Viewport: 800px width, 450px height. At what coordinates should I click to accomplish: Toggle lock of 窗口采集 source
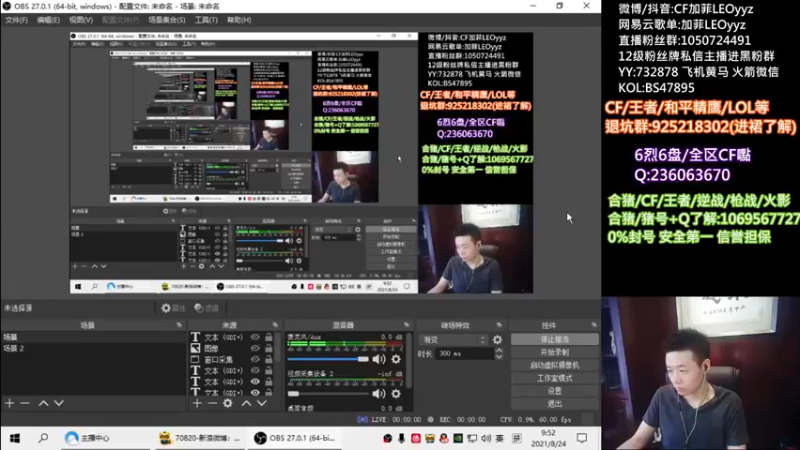[269, 359]
